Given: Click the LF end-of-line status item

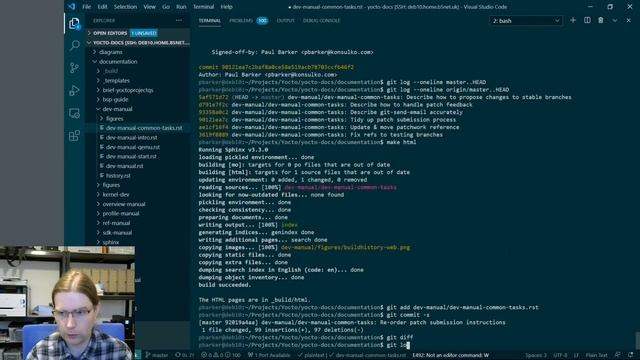Looking at the screenshot, I should 576,355.
